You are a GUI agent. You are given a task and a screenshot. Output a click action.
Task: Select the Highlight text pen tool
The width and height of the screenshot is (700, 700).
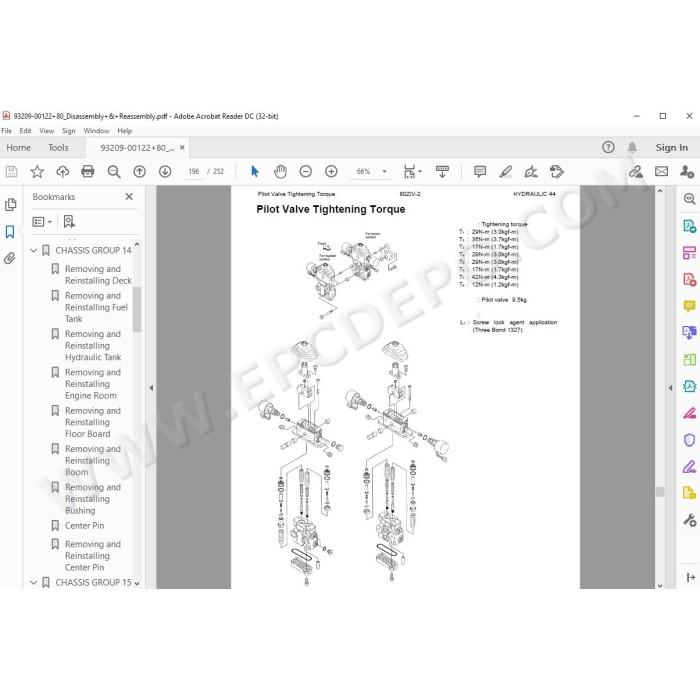(x=505, y=171)
